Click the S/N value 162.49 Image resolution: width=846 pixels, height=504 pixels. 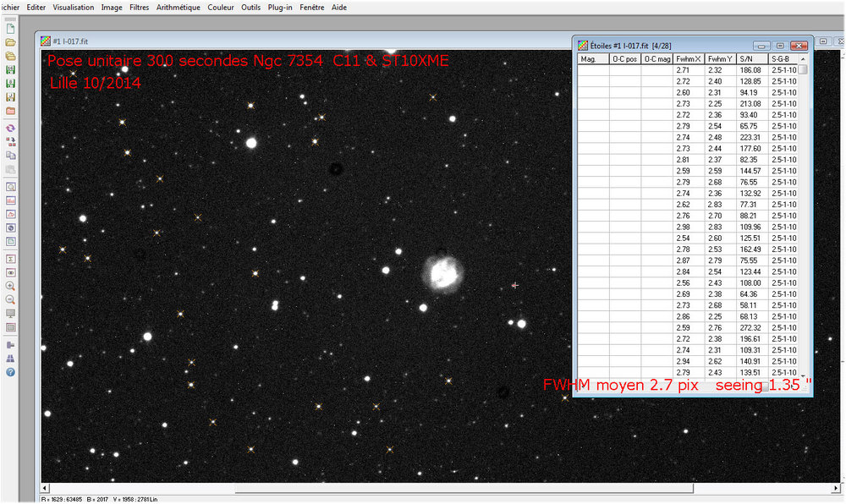click(x=750, y=249)
